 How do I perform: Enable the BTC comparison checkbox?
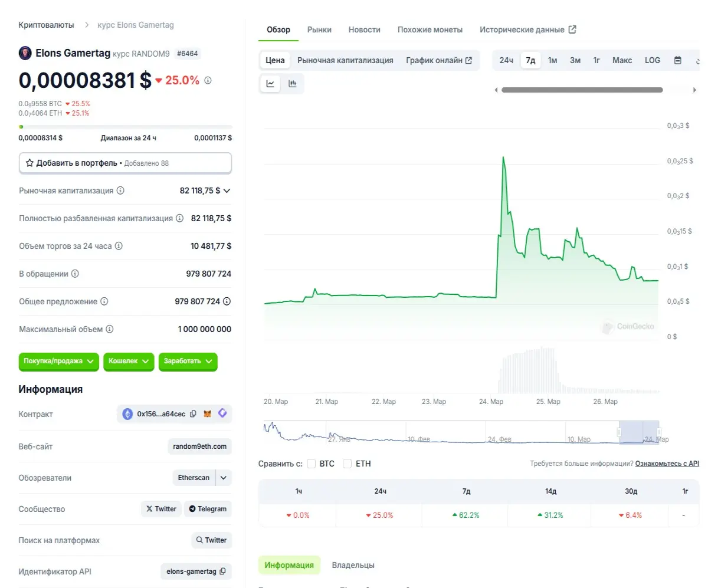coord(312,464)
